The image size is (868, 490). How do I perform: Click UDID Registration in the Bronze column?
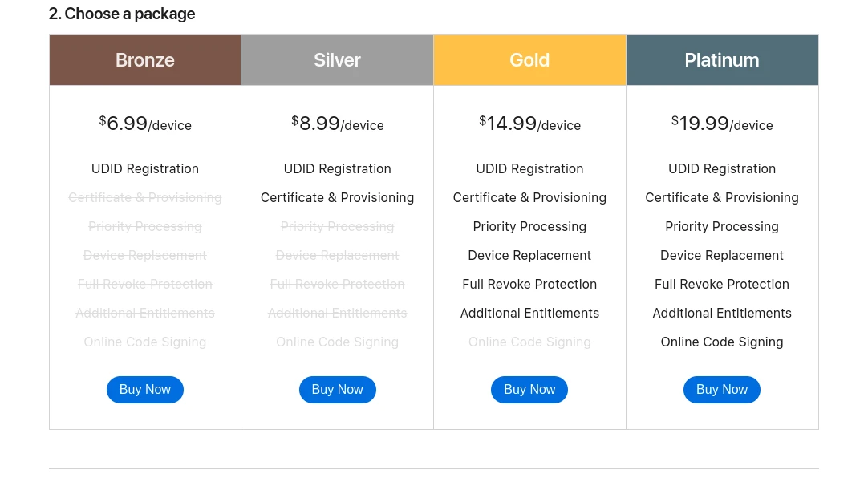[x=145, y=169]
